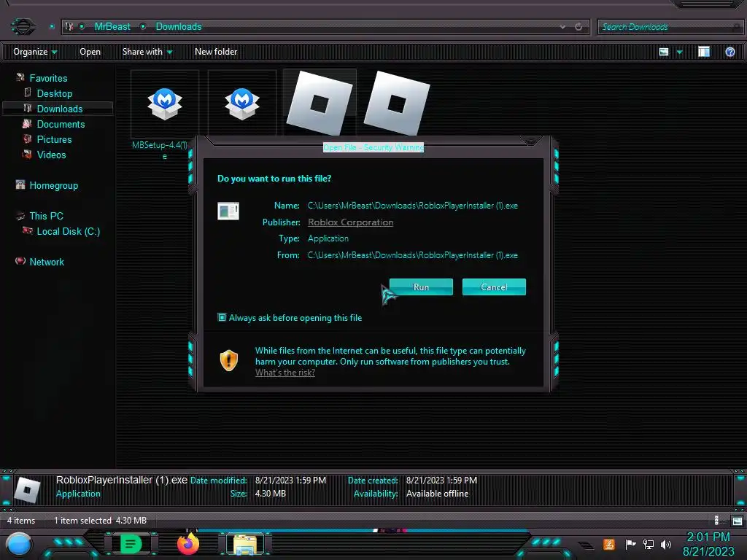
Task: Select Network in the navigation pane
Action: [46, 262]
